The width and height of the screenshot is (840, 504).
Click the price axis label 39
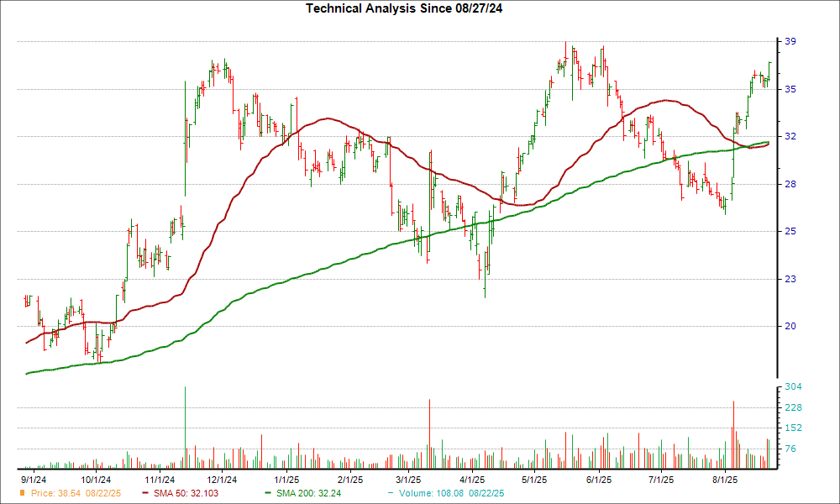point(790,42)
